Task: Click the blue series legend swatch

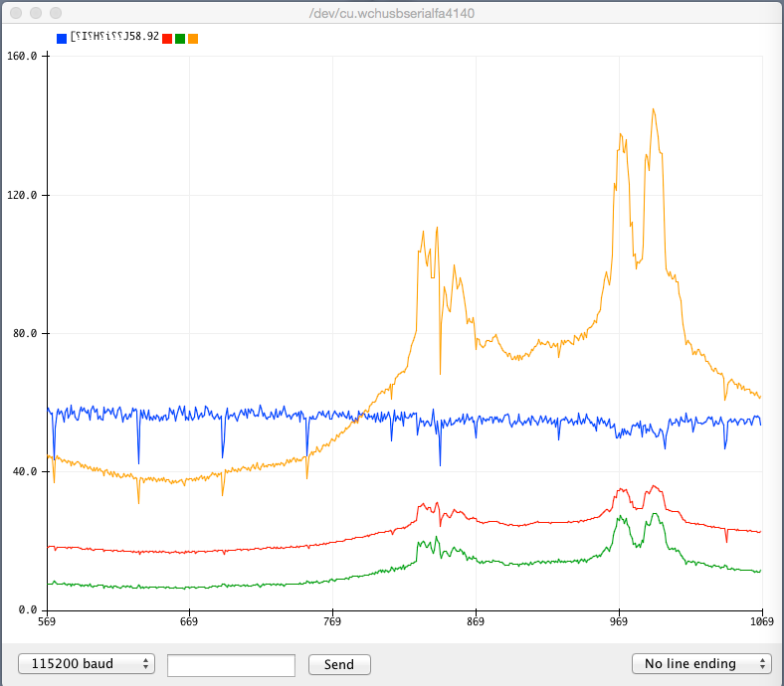Action: (63, 38)
